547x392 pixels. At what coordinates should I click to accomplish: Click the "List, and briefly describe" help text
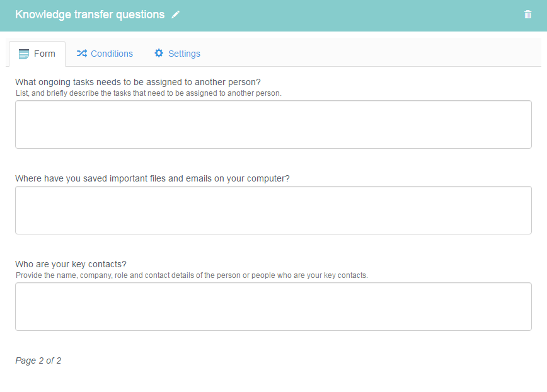pyautogui.click(x=149, y=93)
